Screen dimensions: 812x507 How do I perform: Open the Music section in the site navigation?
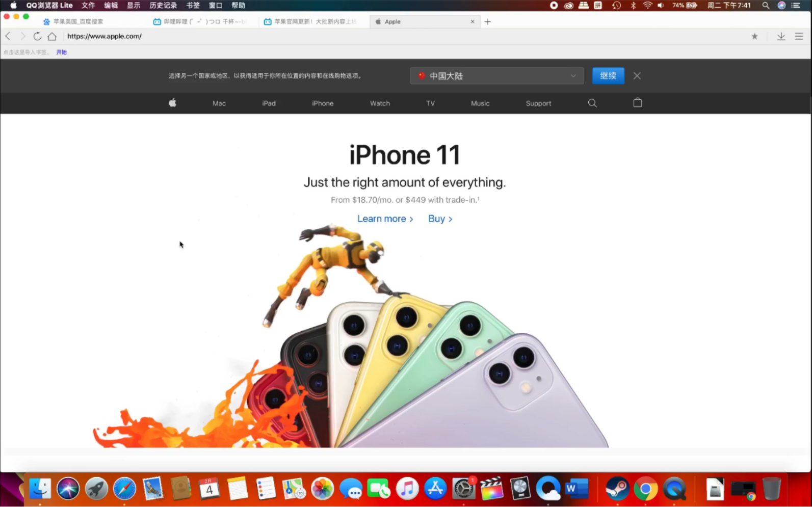480,103
